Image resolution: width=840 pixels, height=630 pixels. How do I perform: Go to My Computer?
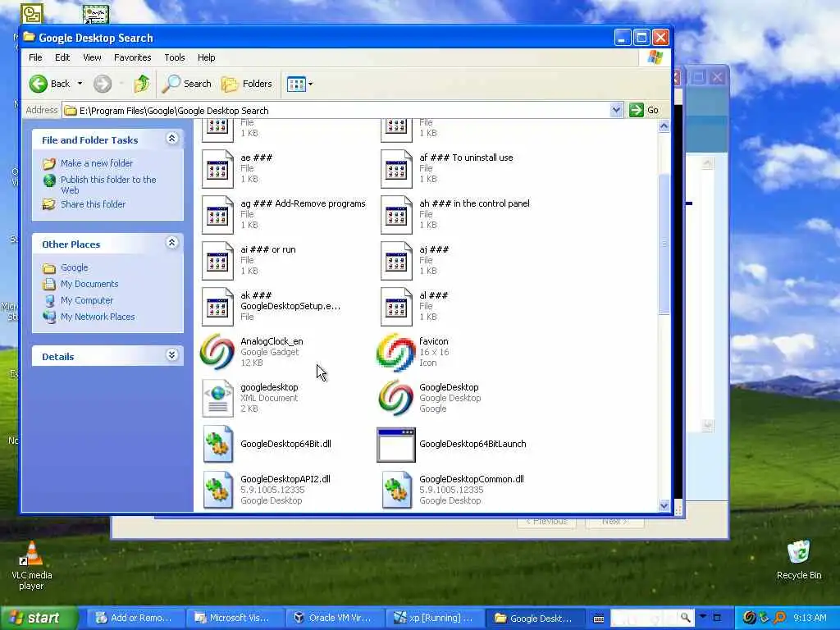(x=87, y=300)
